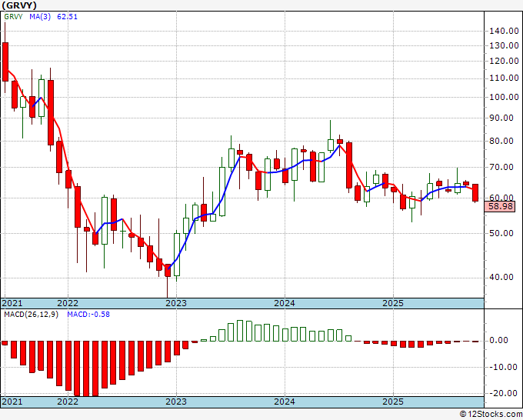Click the green GRVY legend label

(13, 16)
